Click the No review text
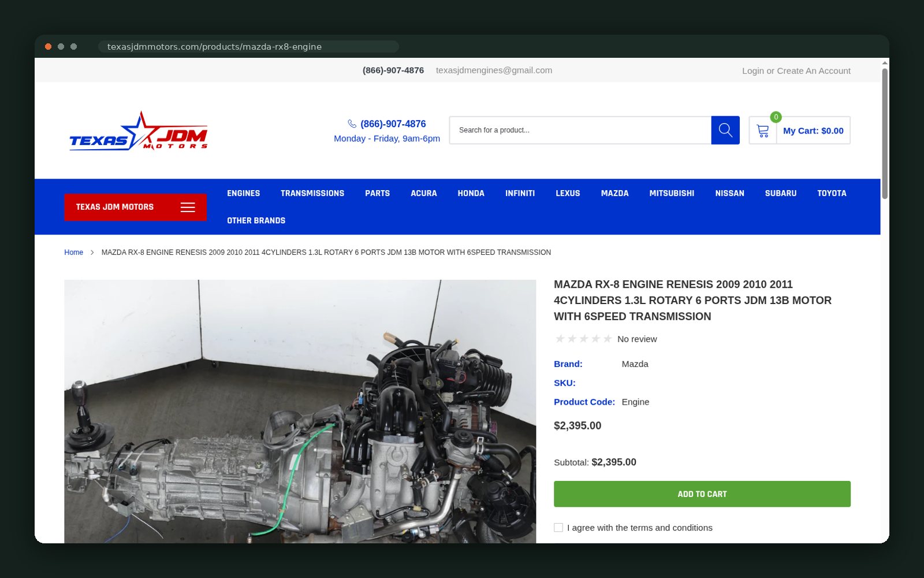 [x=637, y=339]
